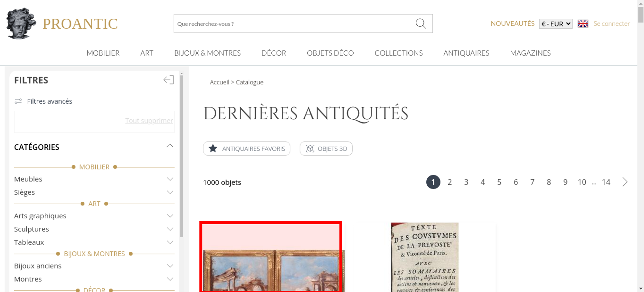644x292 pixels.
Task: Open the Bijoux & Montres menu
Action: (207, 53)
